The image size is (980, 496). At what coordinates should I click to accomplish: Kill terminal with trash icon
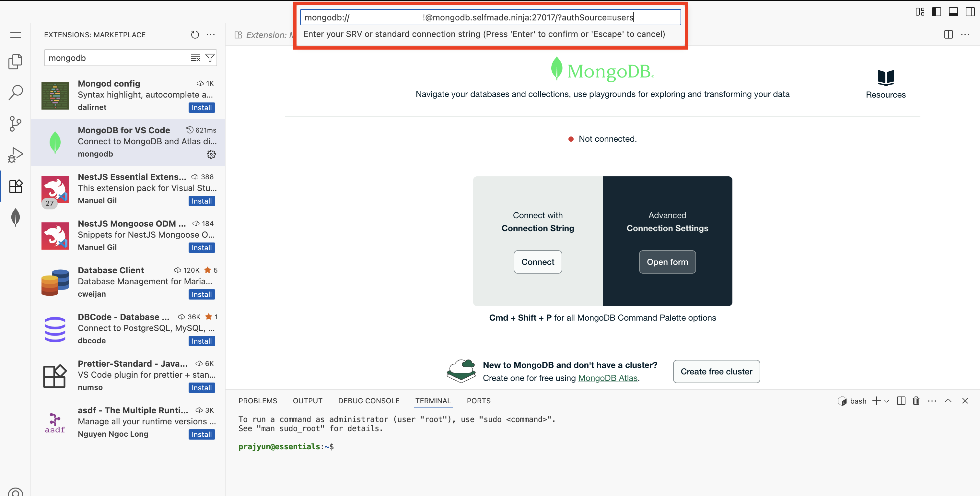pos(916,401)
